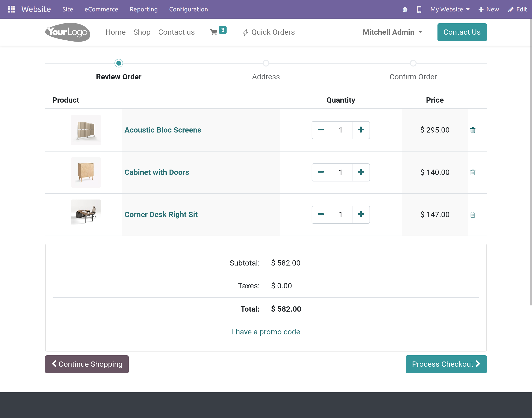
Task: Expand the Mitchell Admin account menu
Action: (392, 32)
